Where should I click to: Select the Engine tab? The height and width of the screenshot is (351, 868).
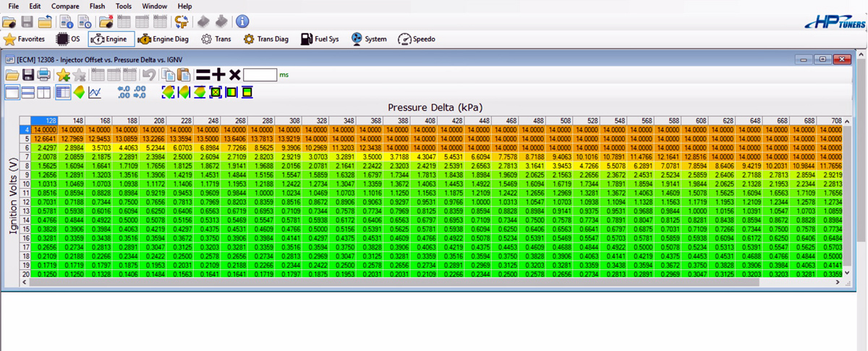click(111, 39)
